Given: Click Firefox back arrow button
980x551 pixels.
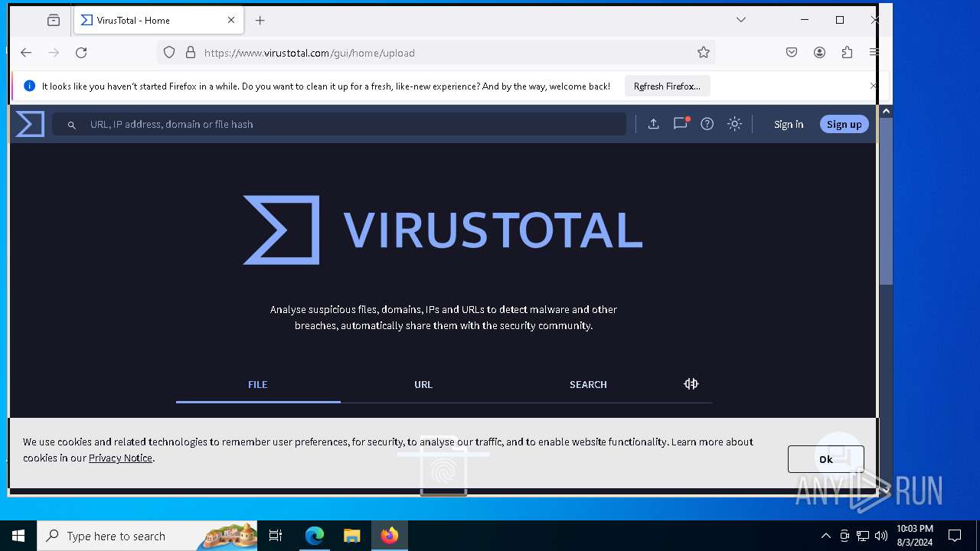Looking at the screenshot, I should (x=26, y=53).
